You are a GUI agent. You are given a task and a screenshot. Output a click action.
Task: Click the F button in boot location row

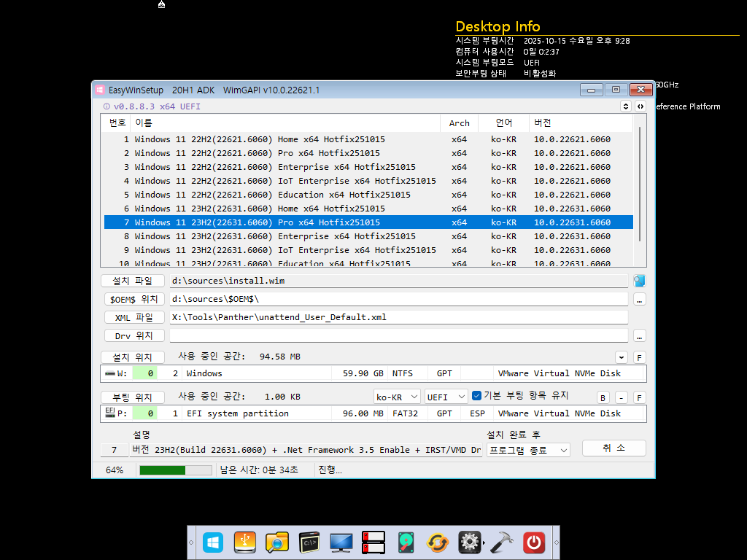pyautogui.click(x=639, y=397)
